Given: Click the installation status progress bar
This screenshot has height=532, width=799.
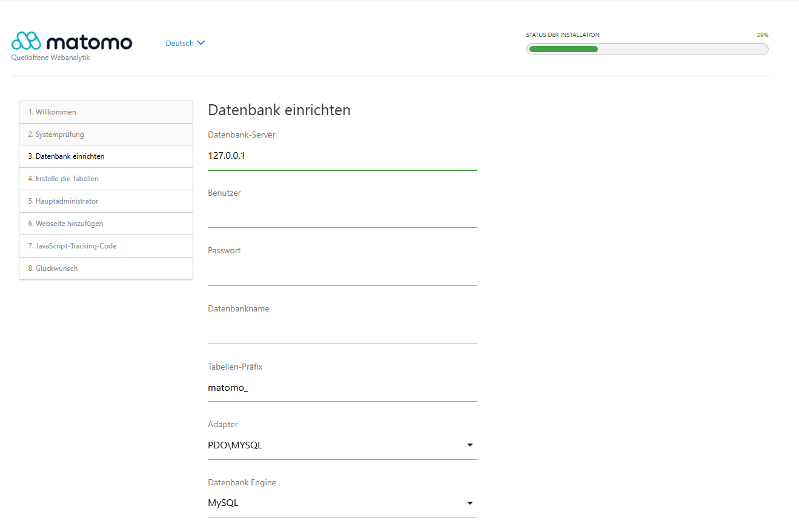Looking at the screenshot, I should (647, 49).
